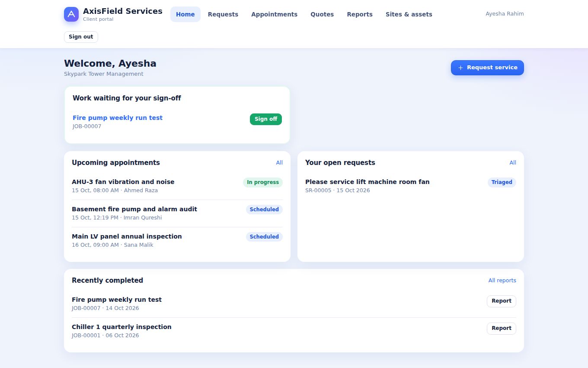
Task: Click Scheduled badge for Main LV panel inspection
Action: [x=264, y=237]
